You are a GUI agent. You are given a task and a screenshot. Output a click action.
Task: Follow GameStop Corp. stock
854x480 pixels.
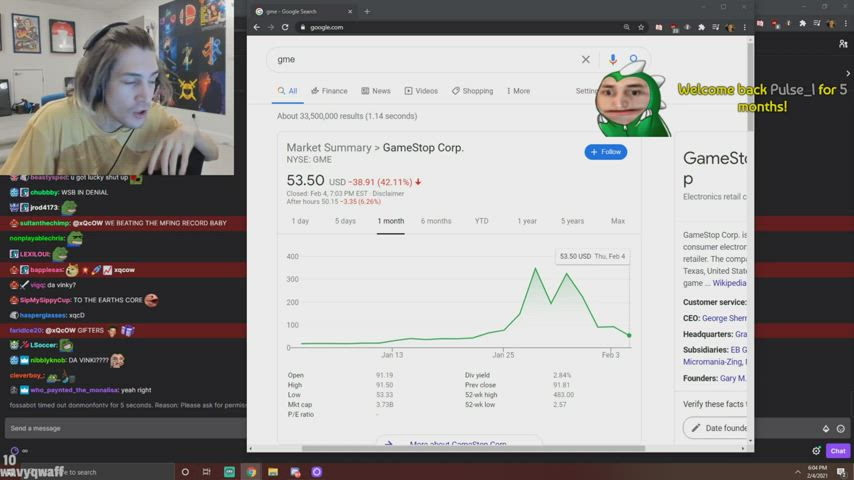606,152
